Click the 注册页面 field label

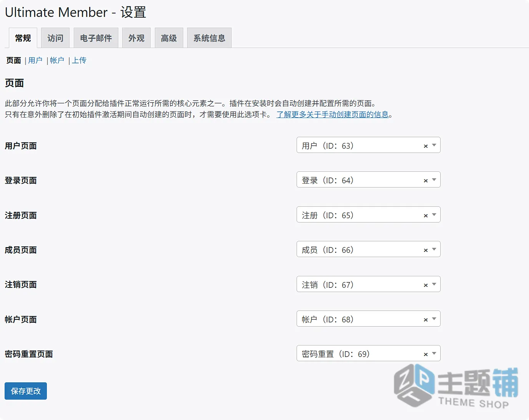[21, 215]
